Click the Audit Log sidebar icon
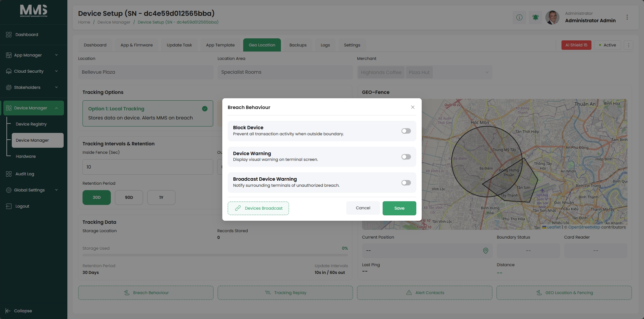Image resolution: width=644 pixels, height=319 pixels. (x=9, y=174)
